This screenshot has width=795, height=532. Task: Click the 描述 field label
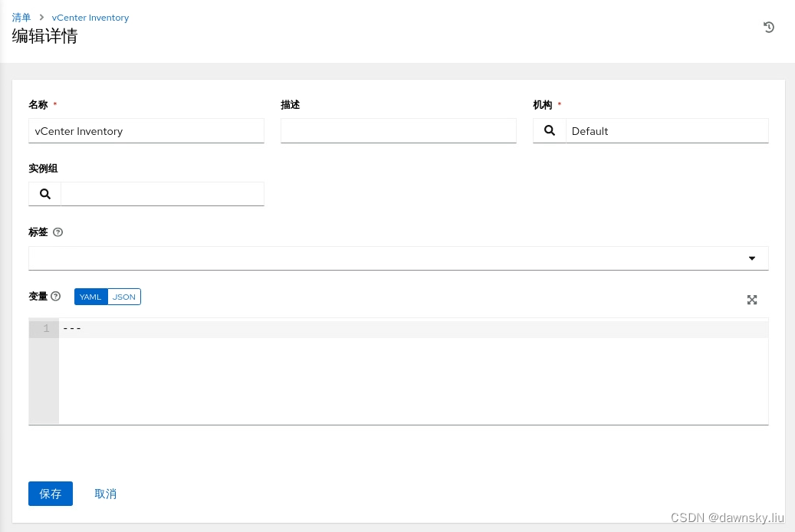click(x=291, y=104)
